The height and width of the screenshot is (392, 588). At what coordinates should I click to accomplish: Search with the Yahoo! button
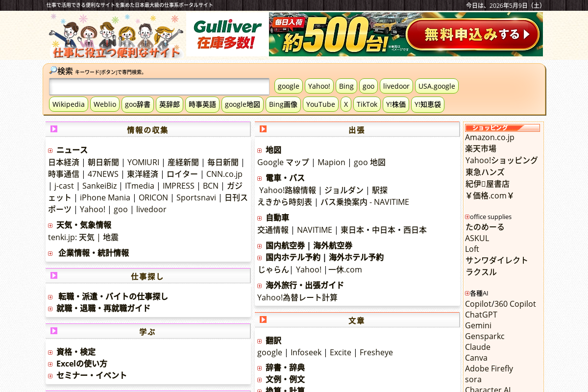pyautogui.click(x=319, y=86)
